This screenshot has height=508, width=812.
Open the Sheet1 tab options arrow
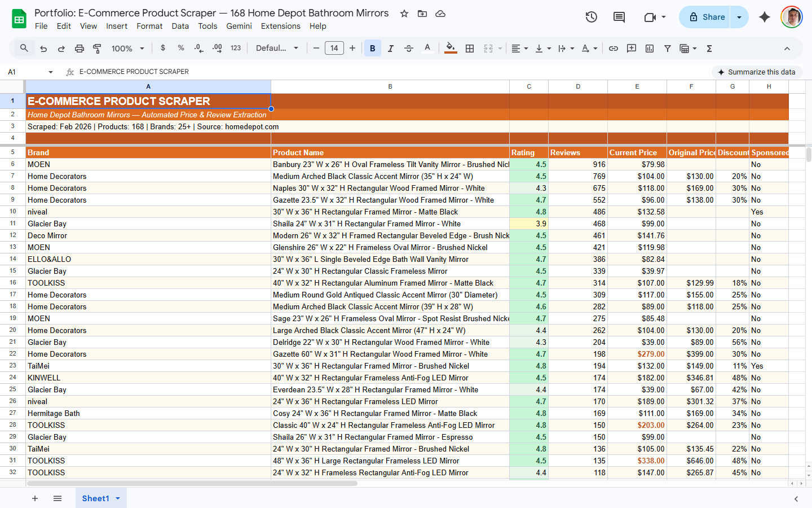pos(118,498)
